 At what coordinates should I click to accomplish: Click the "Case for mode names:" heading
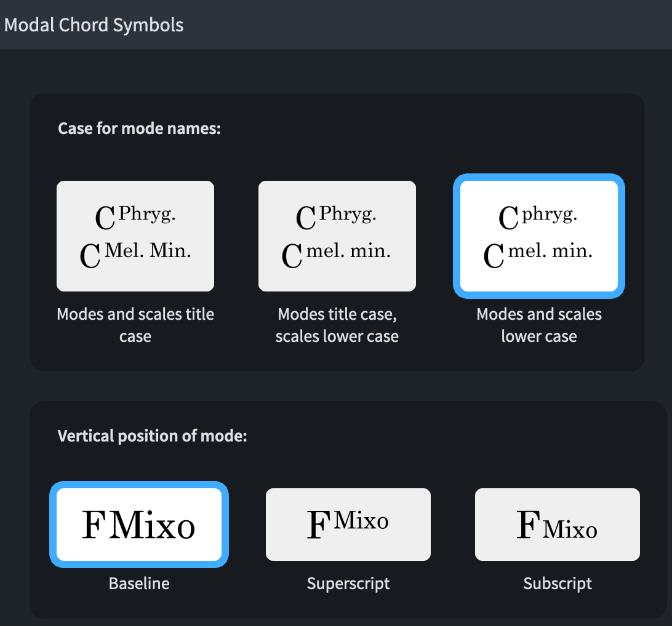(139, 129)
